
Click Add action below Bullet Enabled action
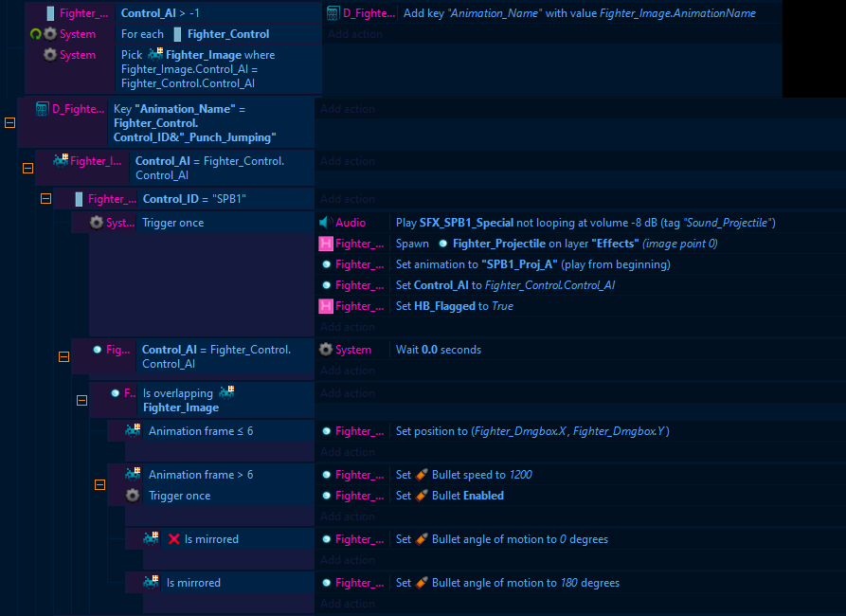tap(348, 516)
